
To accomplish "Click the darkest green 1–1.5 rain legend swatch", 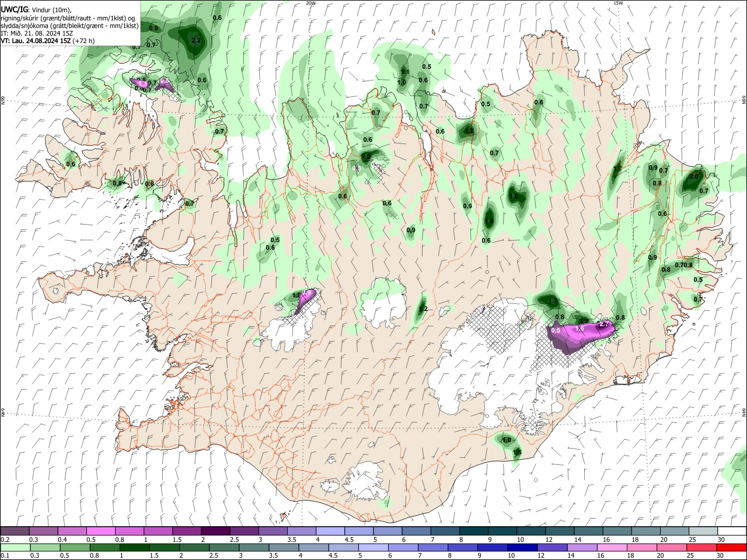I will (x=134, y=547).
